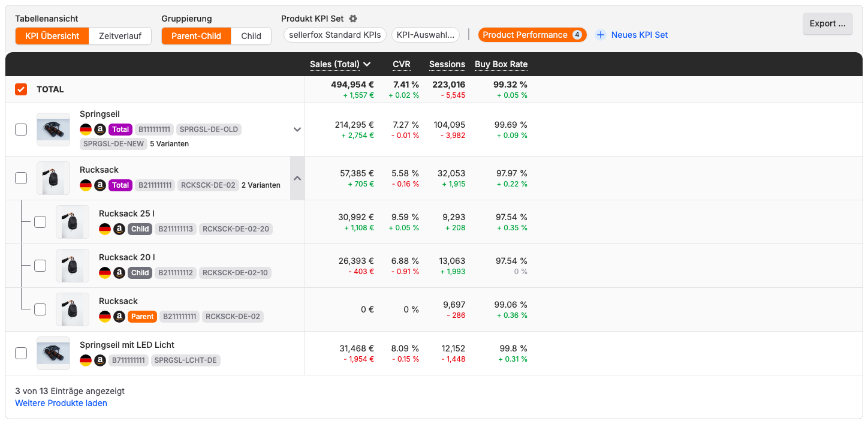Screen dimensions: 868x424
Task: Click the 494,954 € total sales value
Action: pos(352,85)
